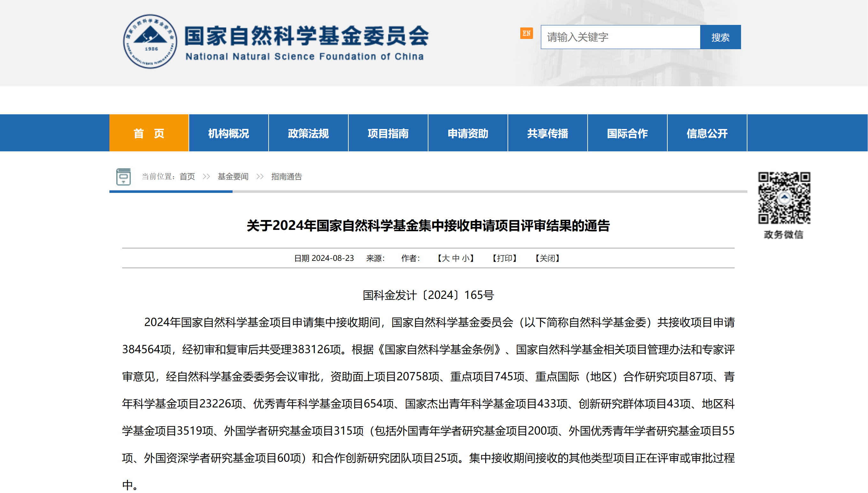Open the 机构概况 menu
The width and height of the screenshot is (868, 493).
tap(228, 133)
